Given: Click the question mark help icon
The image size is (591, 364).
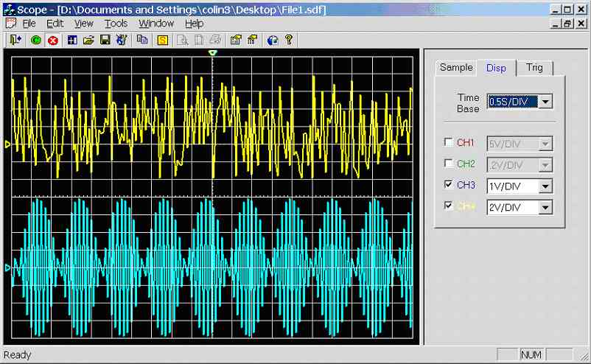Looking at the screenshot, I should point(289,40).
